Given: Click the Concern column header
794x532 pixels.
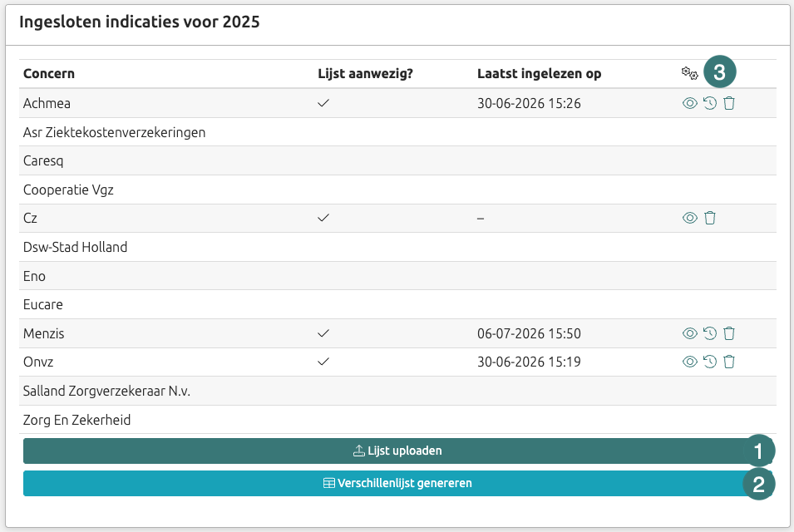Looking at the screenshot, I should tap(49, 74).
